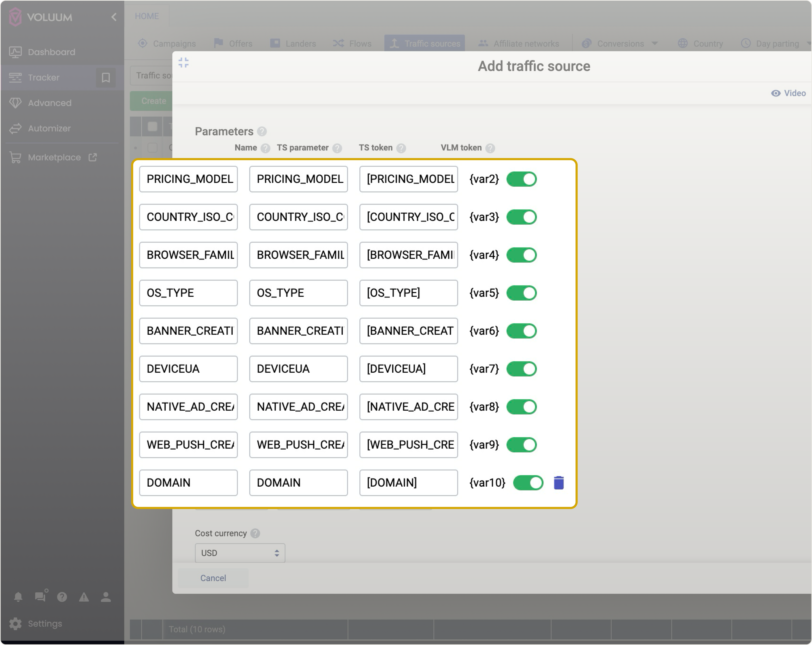
Task: Open the help question mark icon in sidebar
Action: (62, 597)
